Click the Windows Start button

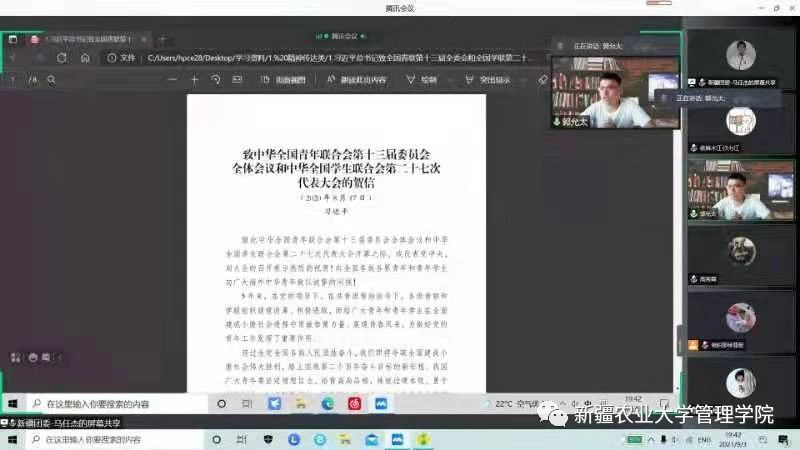tap(13, 404)
